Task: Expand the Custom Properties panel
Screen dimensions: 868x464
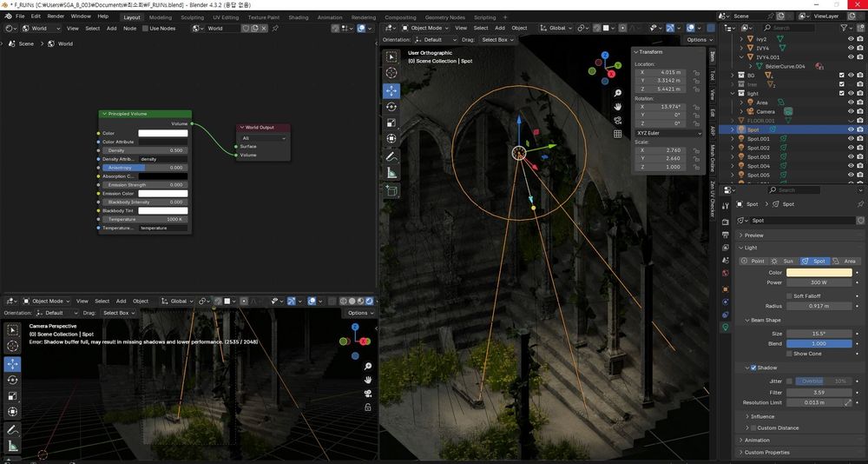Action: pos(766,452)
